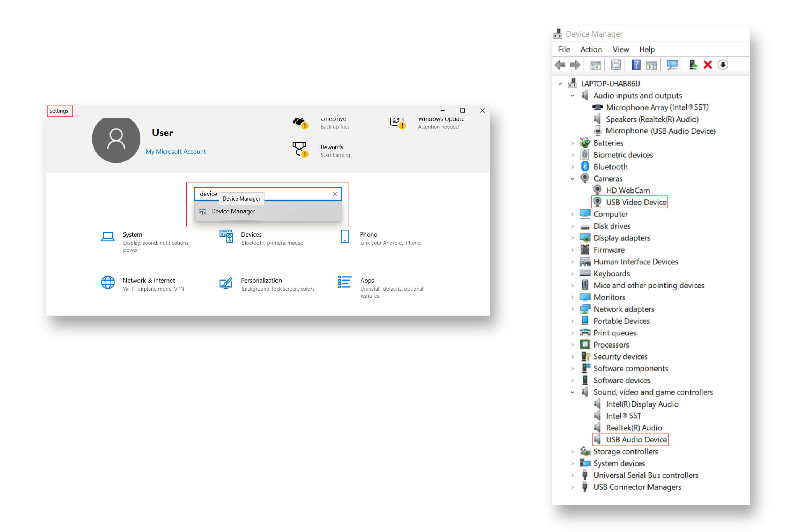The height and width of the screenshot is (532, 798).
Task: Toggle the Show/Hide Action Pane toolbar icon
Action: [652, 65]
